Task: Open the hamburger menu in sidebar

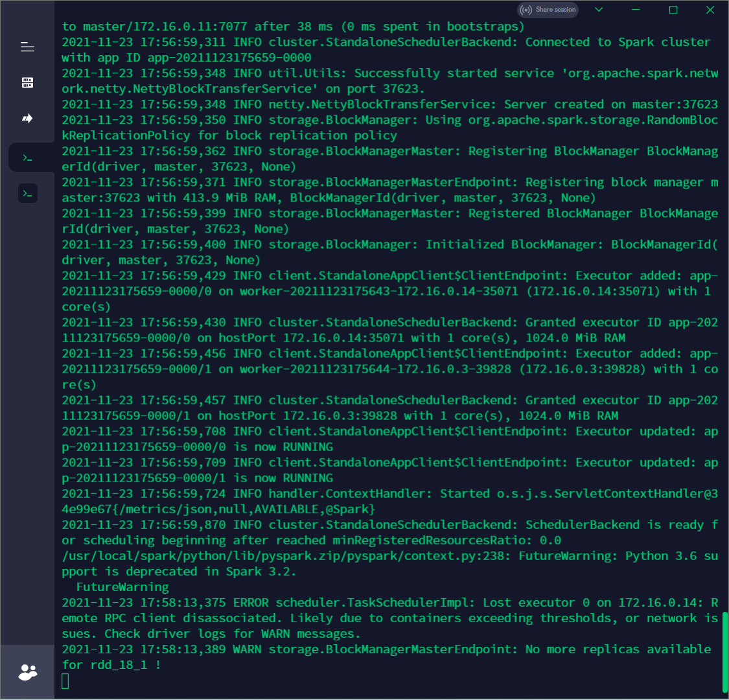Action: [x=27, y=47]
